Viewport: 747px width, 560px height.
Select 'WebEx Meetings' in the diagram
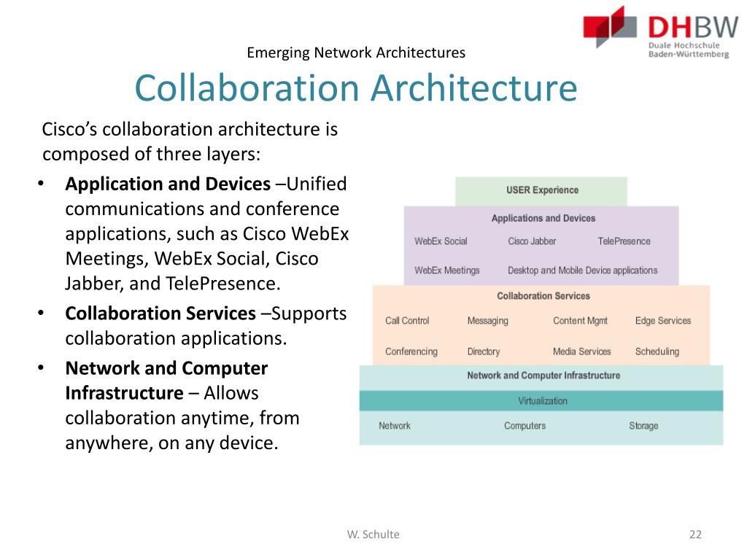click(x=447, y=270)
